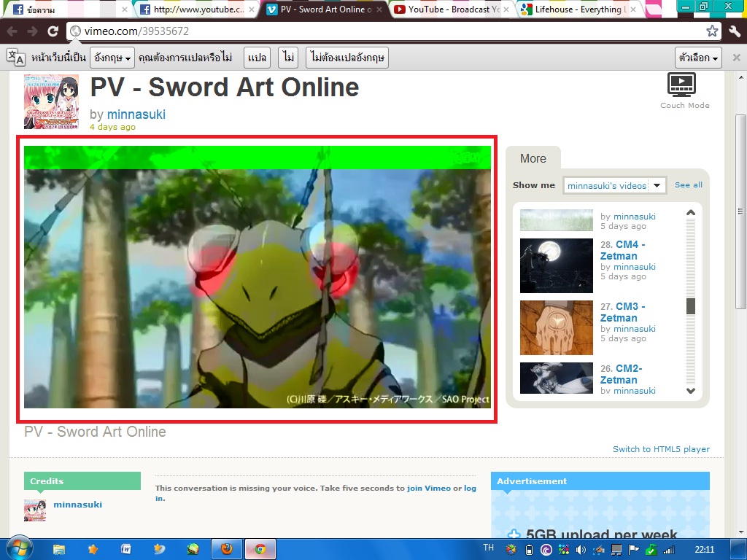Click the Credits section header
This screenshot has height=560, width=747.
click(x=82, y=481)
